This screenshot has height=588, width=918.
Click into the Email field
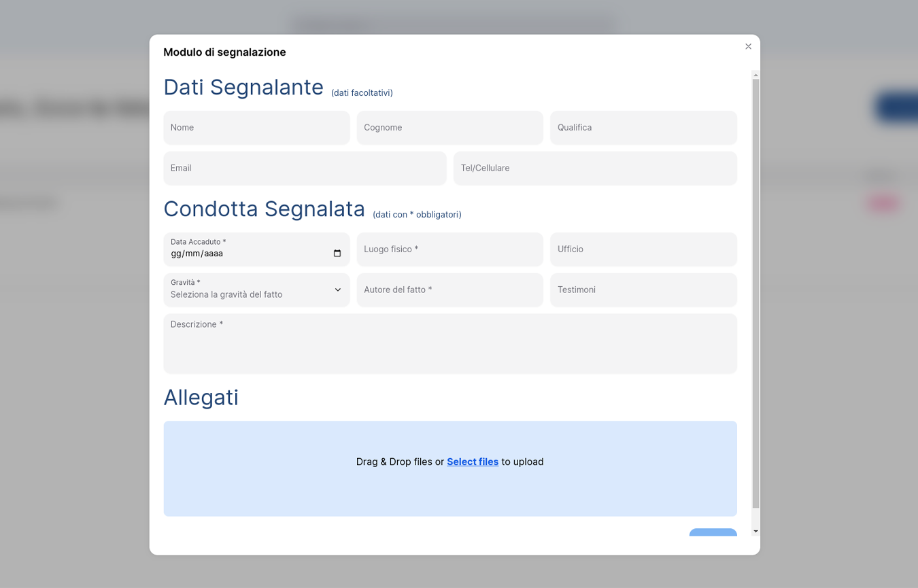[x=305, y=169]
